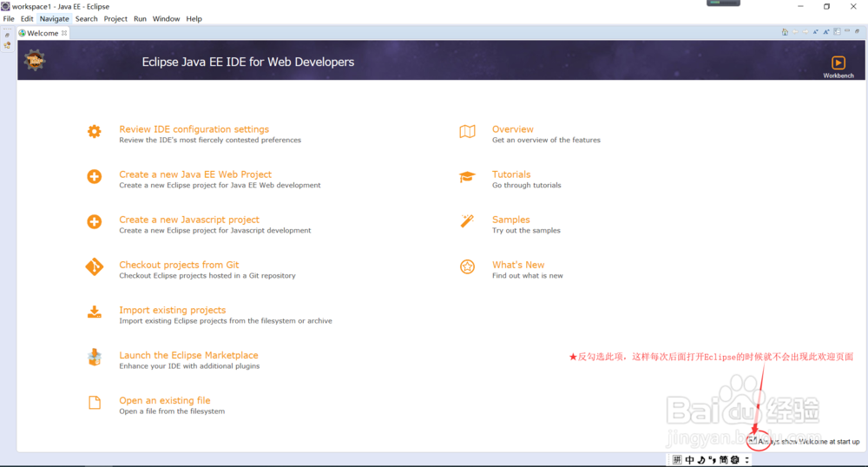Screen dimensions: 868x467
Task: Open the What's New link
Action: tap(519, 265)
